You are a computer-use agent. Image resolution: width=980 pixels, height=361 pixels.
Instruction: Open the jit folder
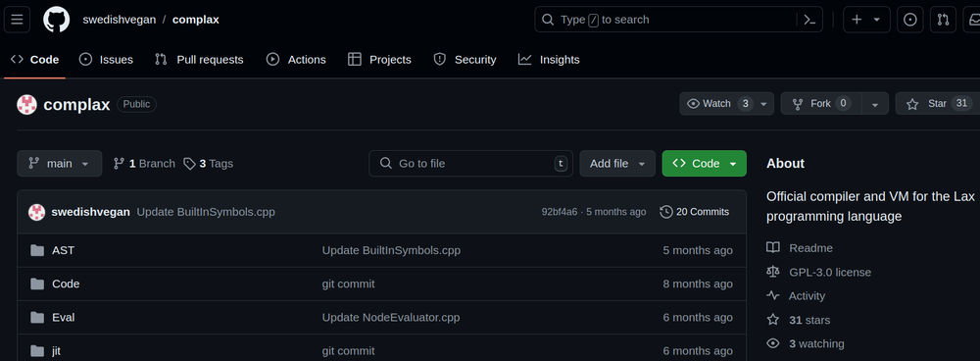point(56,351)
